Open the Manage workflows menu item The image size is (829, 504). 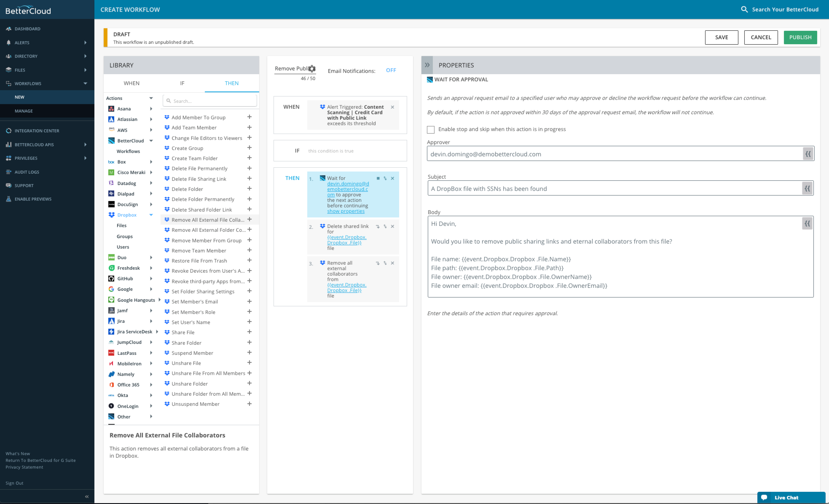[47, 111]
